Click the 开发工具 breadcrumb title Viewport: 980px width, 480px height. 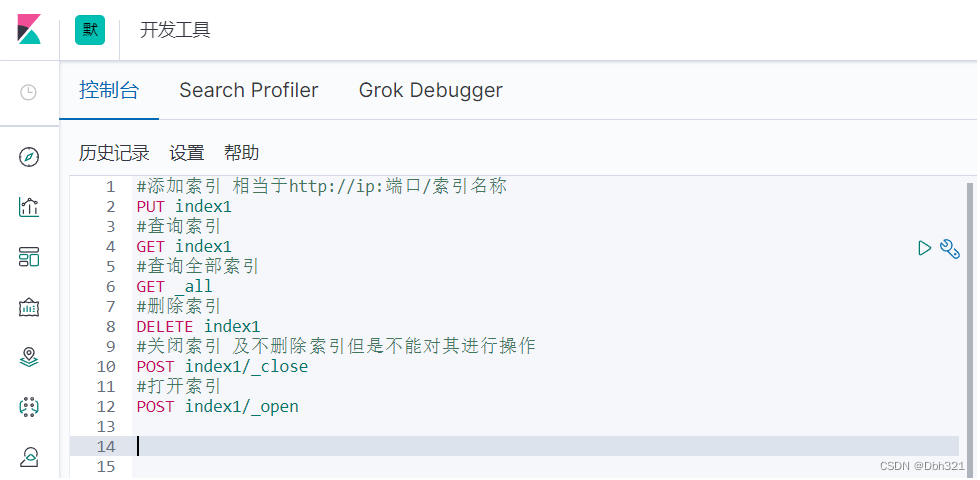pos(175,30)
